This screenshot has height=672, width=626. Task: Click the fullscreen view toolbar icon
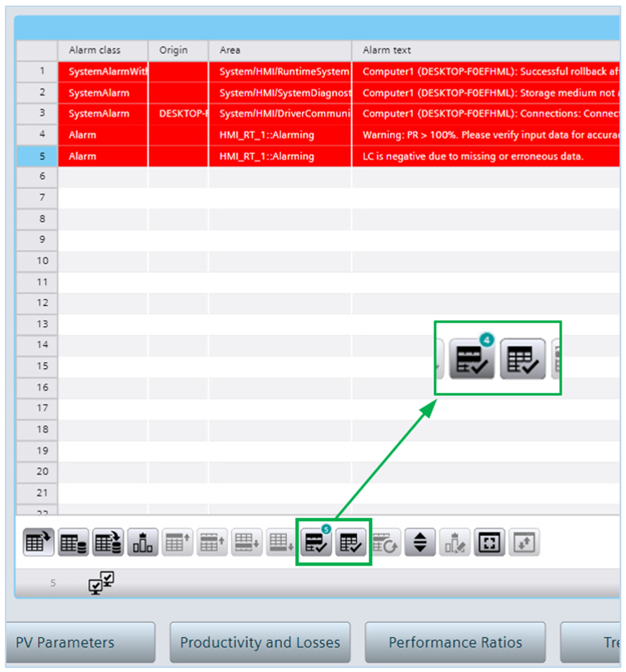489,542
